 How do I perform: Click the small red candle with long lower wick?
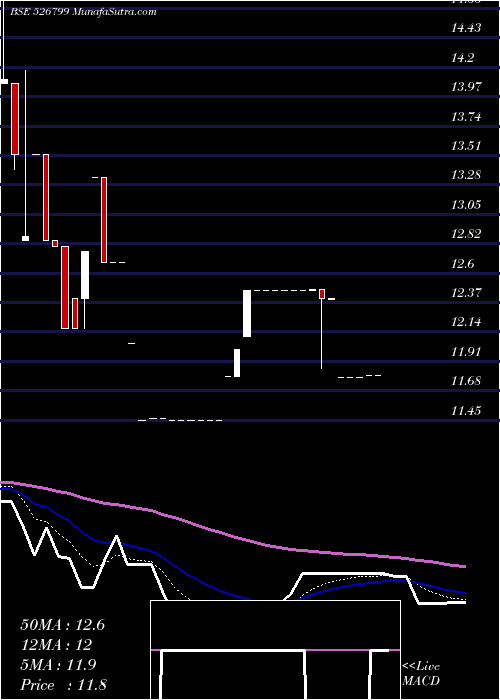322,294
